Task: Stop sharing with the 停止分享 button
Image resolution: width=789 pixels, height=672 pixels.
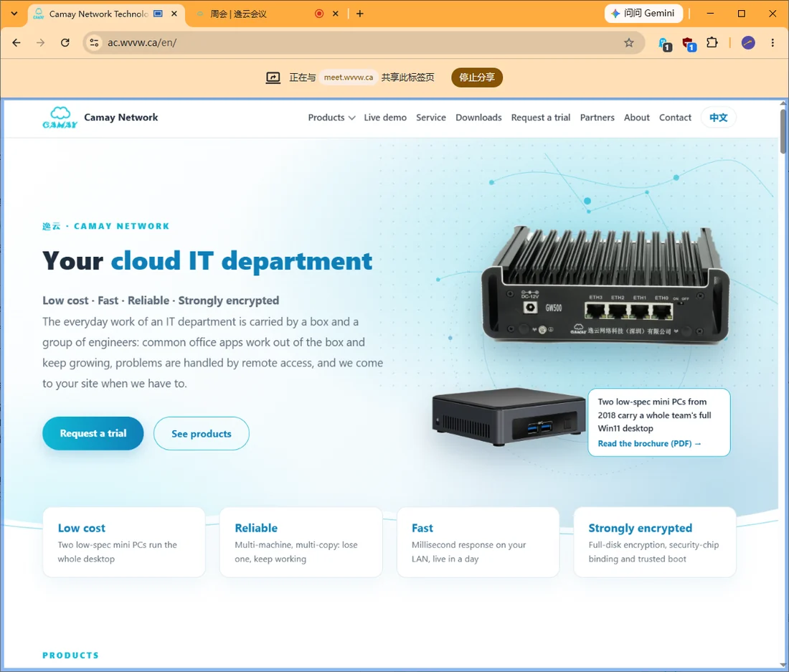Action: pyautogui.click(x=477, y=77)
